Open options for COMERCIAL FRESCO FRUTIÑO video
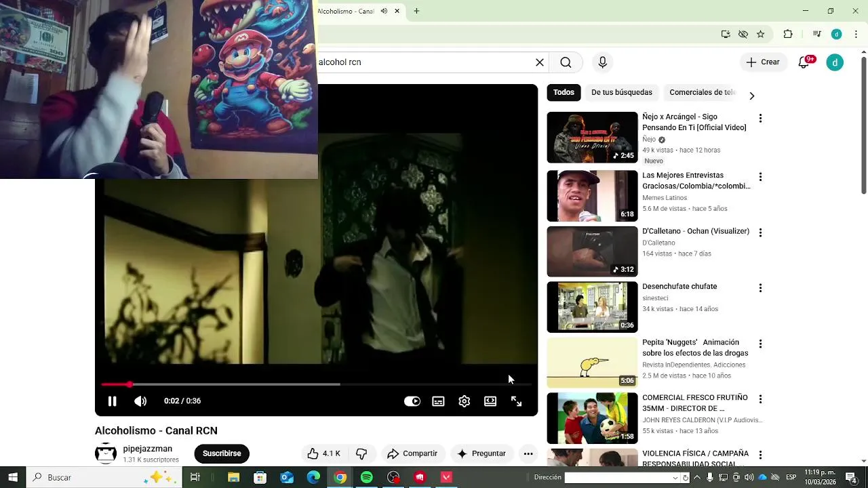 760,399
